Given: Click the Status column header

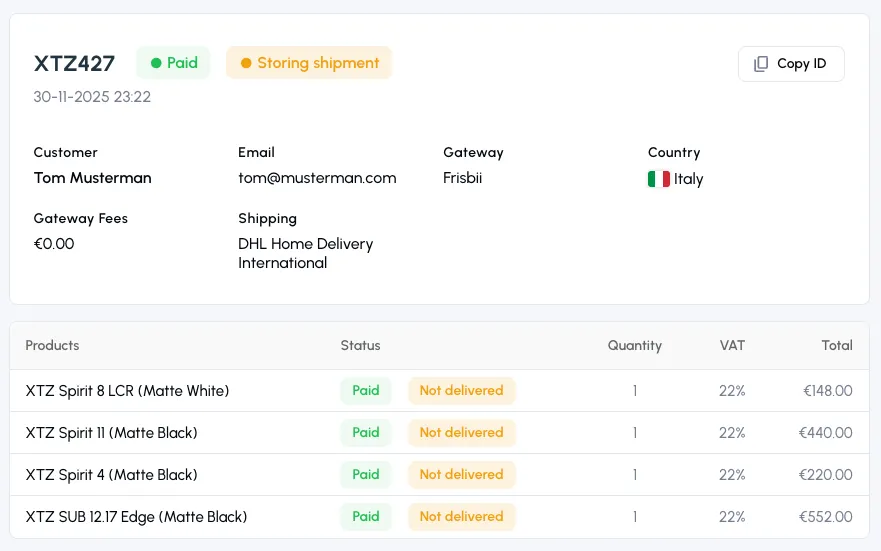Looking at the screenshot, I should [x=360, y=345].
